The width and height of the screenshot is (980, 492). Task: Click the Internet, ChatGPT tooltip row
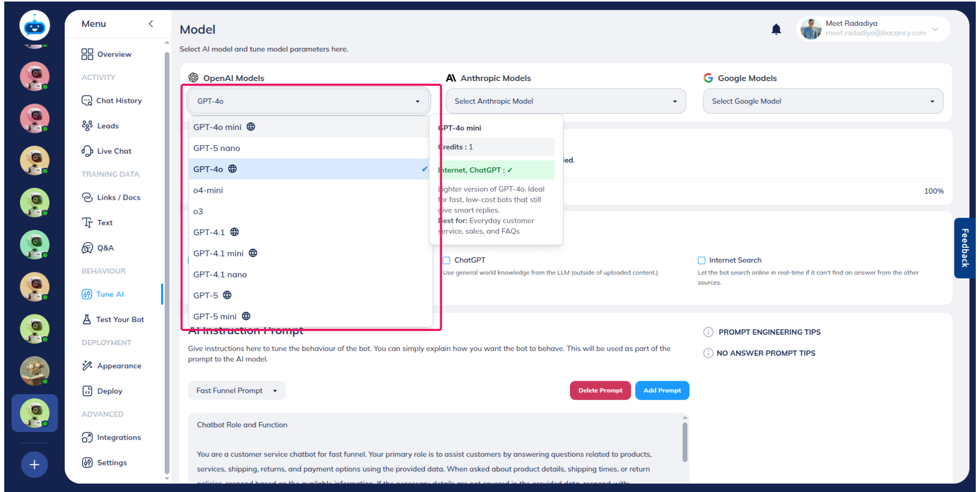click(495, 170)
